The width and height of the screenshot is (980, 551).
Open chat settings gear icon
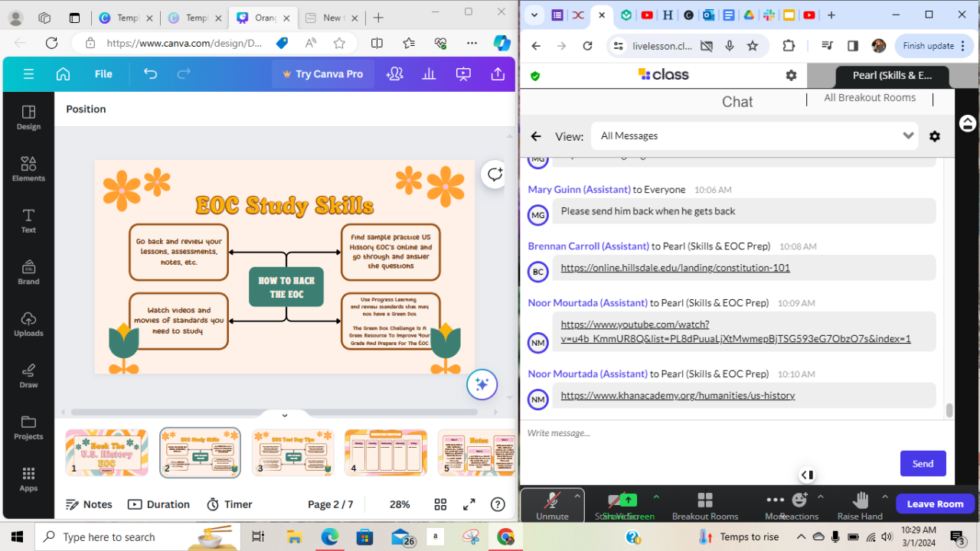tap(934, 136)
